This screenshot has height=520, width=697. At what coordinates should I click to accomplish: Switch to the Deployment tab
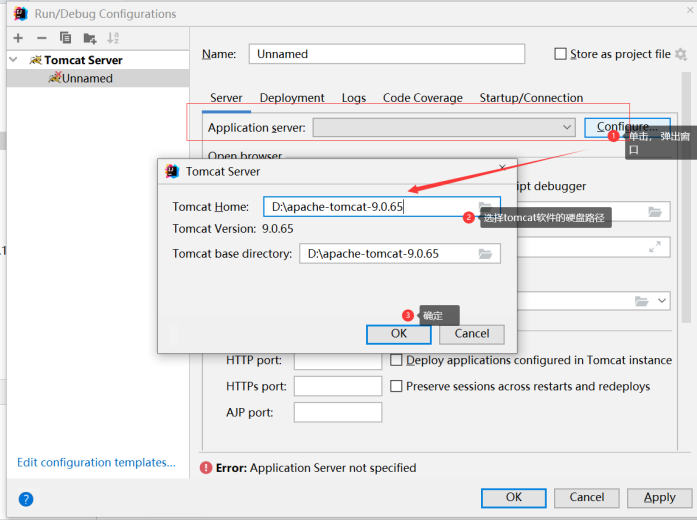pos(292,98)
